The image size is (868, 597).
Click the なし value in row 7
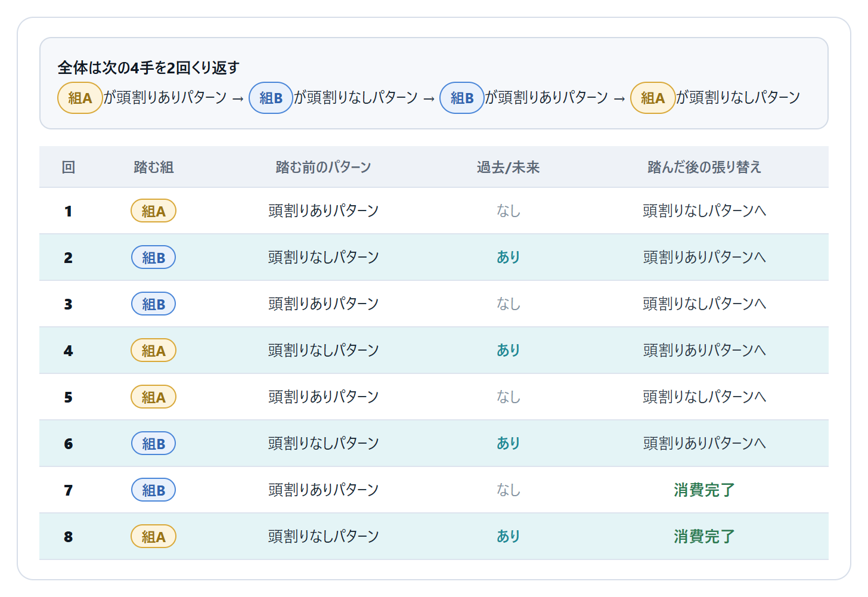pyautogui.click(x=508, y=490)
